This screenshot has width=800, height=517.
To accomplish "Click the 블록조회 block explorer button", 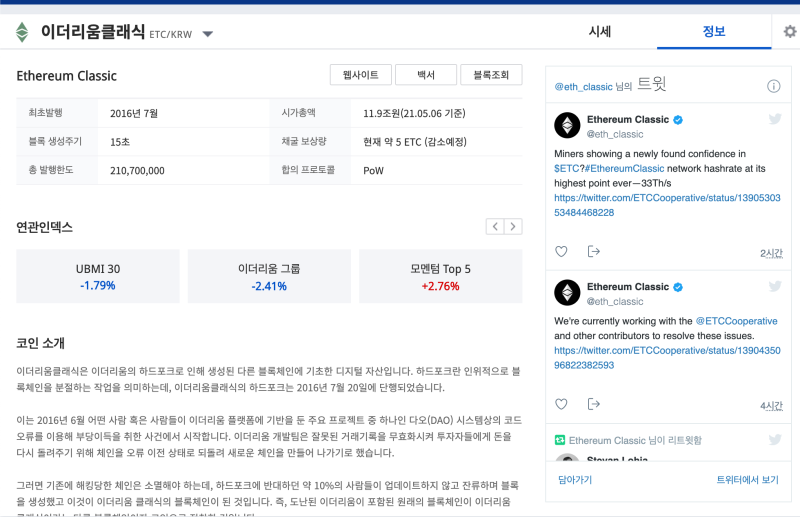I will click(x=491, y=75).
